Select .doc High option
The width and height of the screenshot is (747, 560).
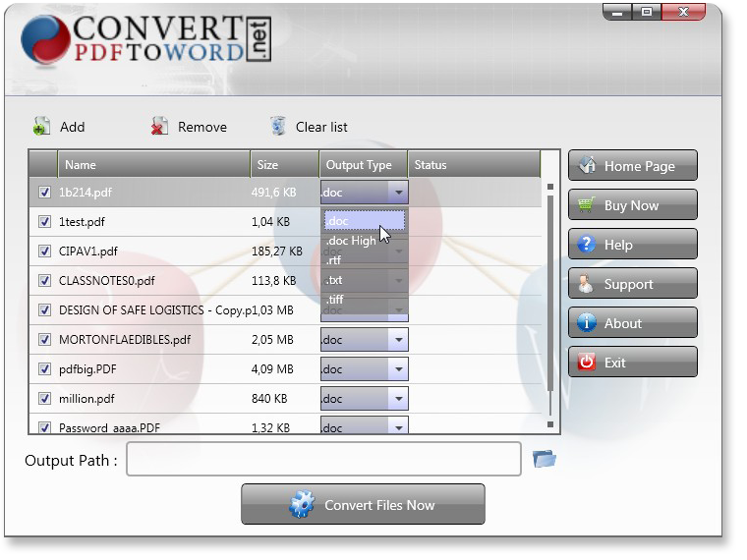(365, 241)
